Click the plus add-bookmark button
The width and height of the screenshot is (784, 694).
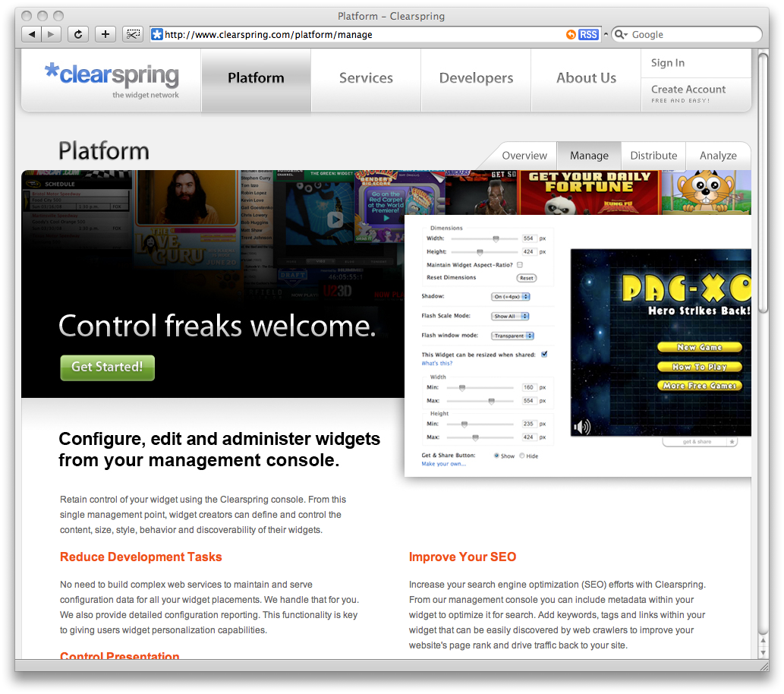pos(105,34)
